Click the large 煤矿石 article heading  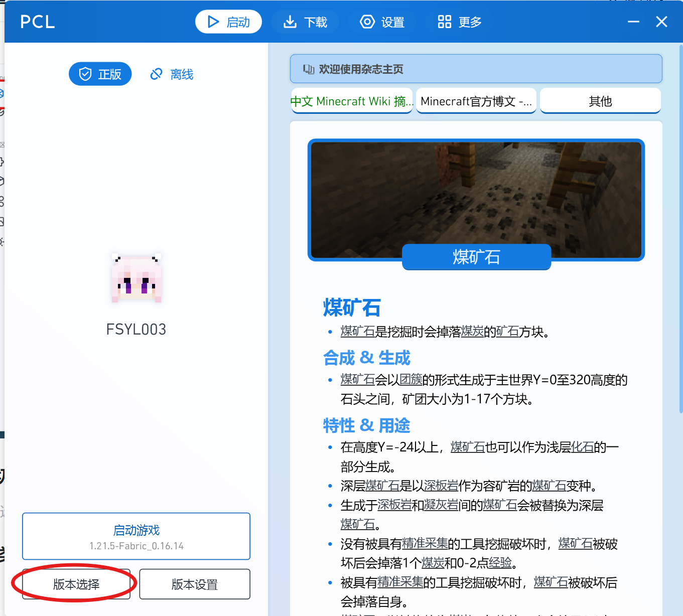coord(352,307)
